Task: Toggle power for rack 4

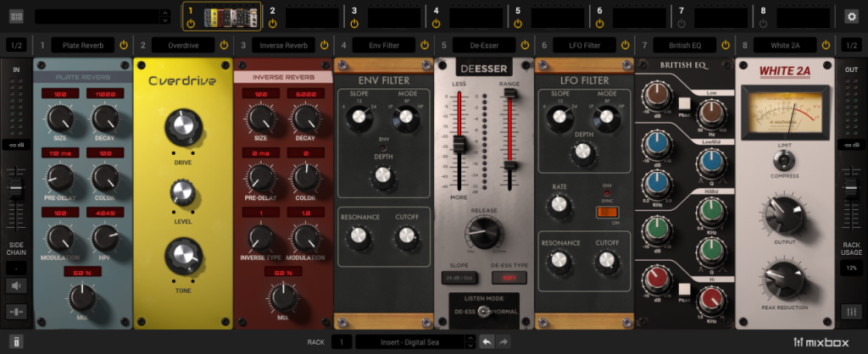Action: pyautogui.click(x=437, y=23)
